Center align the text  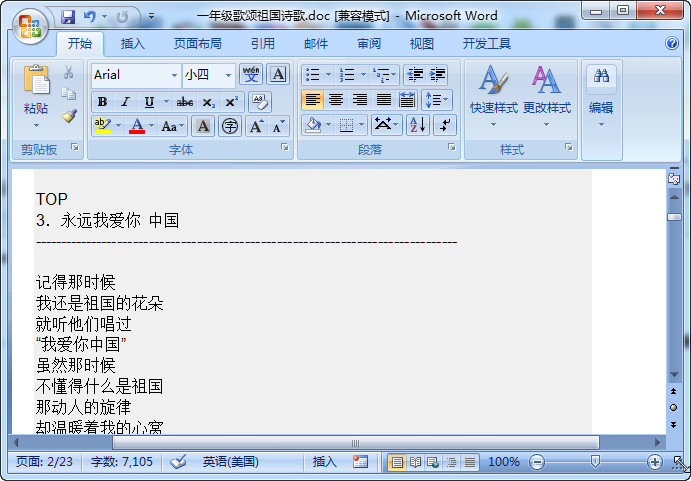[336, 100]
